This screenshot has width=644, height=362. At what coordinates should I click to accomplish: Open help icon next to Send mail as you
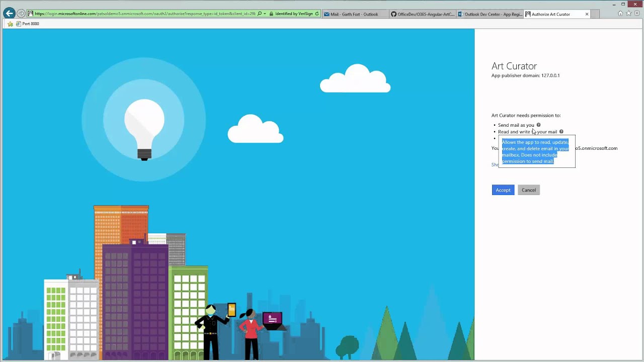tap(538, 125)
